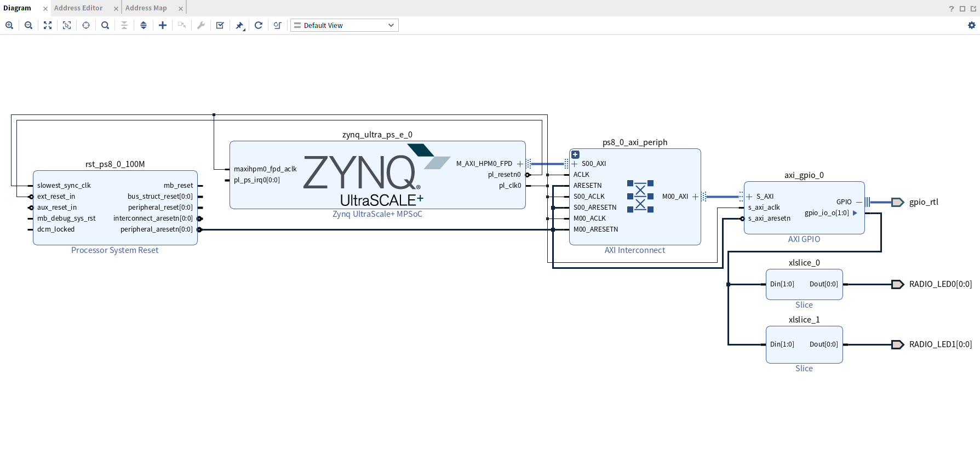Image resolution: width=980 pixels, height=449 pixels.
Task: Maximize the diagram panel
Action: point(962,8)
